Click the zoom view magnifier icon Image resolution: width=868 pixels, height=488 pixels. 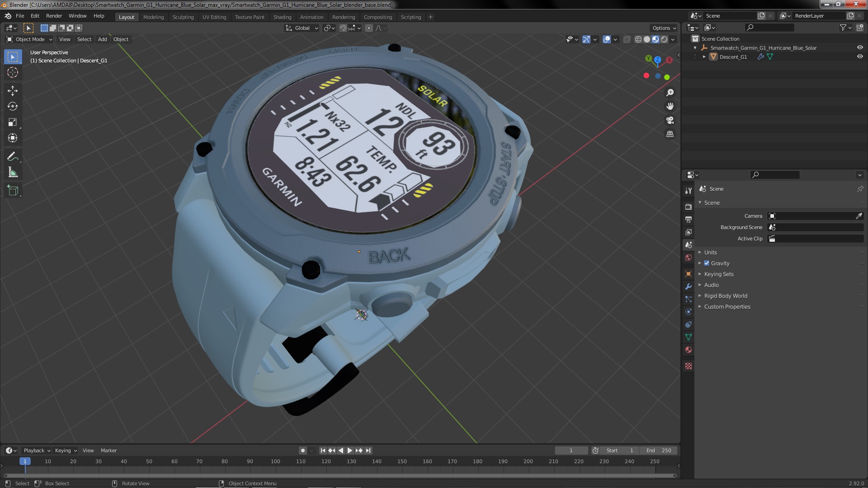click(670, 93)
